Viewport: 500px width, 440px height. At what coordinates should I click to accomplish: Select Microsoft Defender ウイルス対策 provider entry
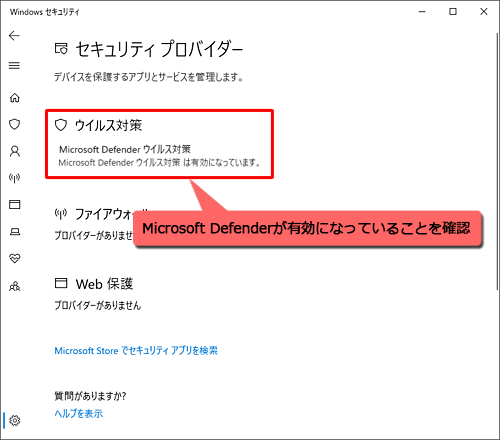159,156
